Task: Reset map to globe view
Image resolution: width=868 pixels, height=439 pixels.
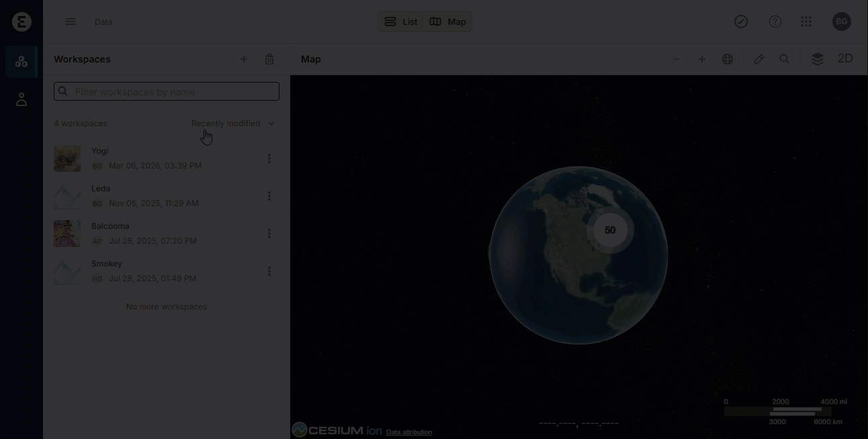Action: (728, 59)
